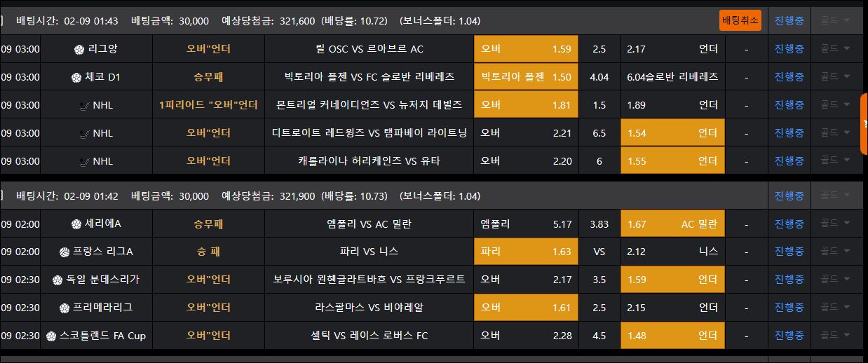
Task: Click the orange side tab on the right edge
Action: (864, 124)
